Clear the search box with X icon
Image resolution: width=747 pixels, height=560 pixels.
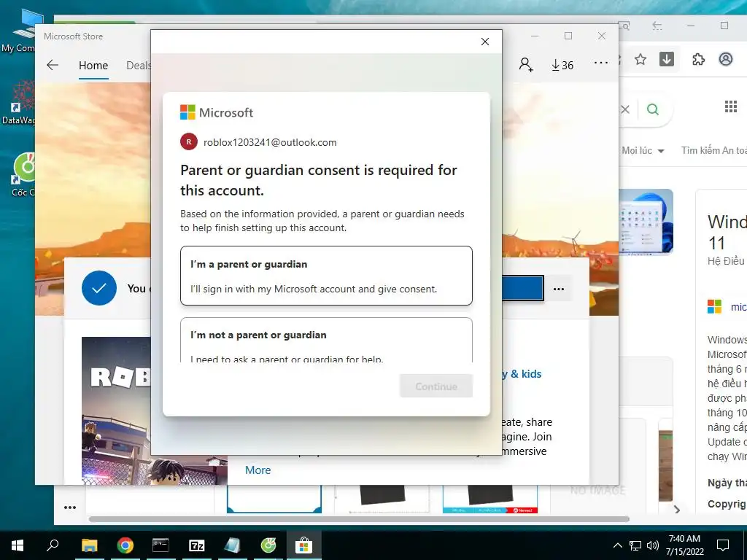625,109
